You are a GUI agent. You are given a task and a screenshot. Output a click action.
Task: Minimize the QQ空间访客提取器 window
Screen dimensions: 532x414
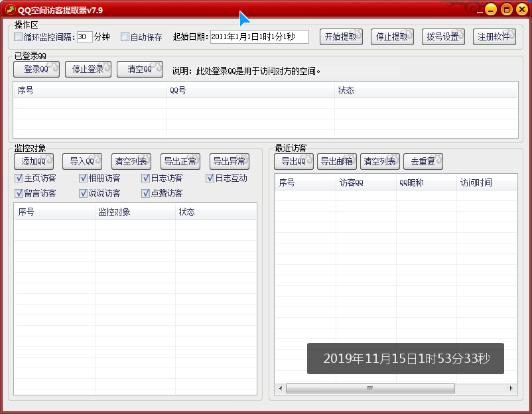(491, 9)
